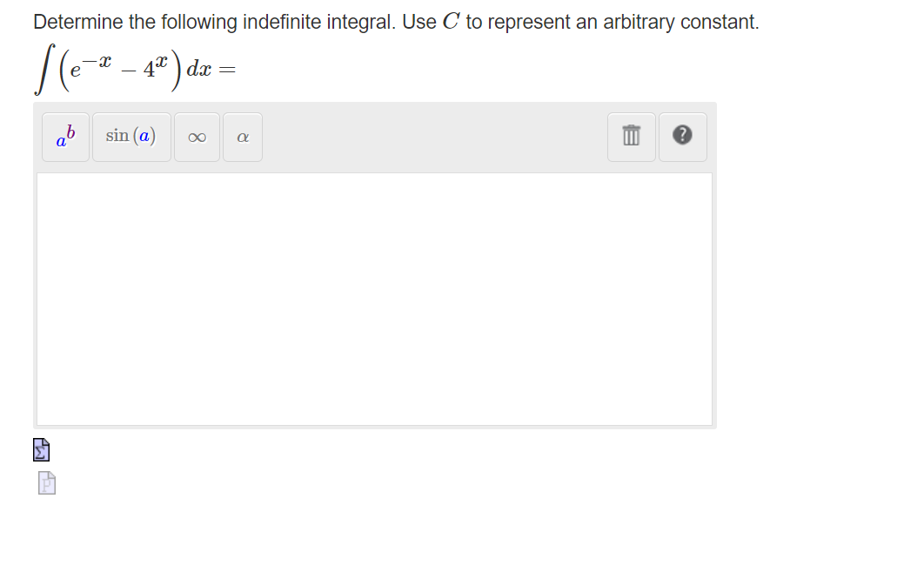The image size is (924, 566).
Task: Insert the sin(a) function into the answer
Action: tap(131, 136)
